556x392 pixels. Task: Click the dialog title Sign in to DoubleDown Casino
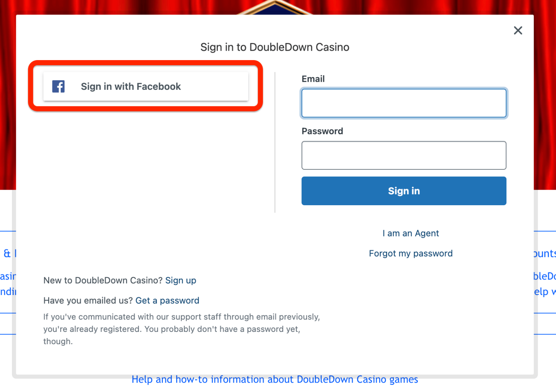pos(275,47)
